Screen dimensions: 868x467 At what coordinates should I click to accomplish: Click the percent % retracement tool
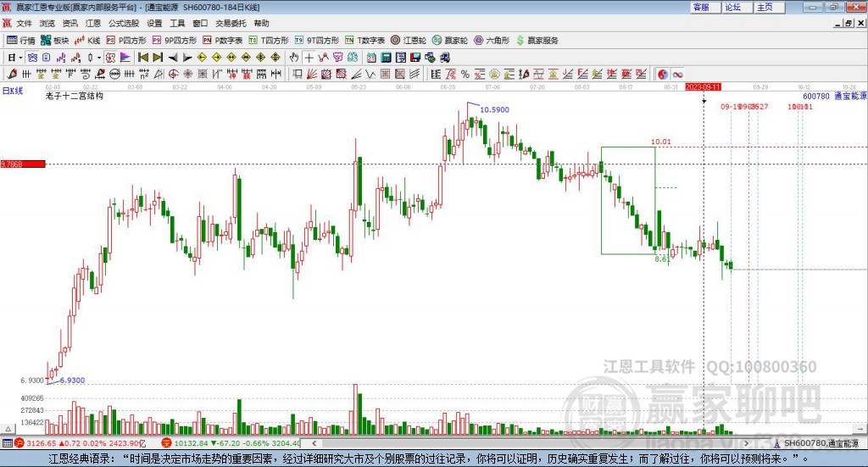465,74
